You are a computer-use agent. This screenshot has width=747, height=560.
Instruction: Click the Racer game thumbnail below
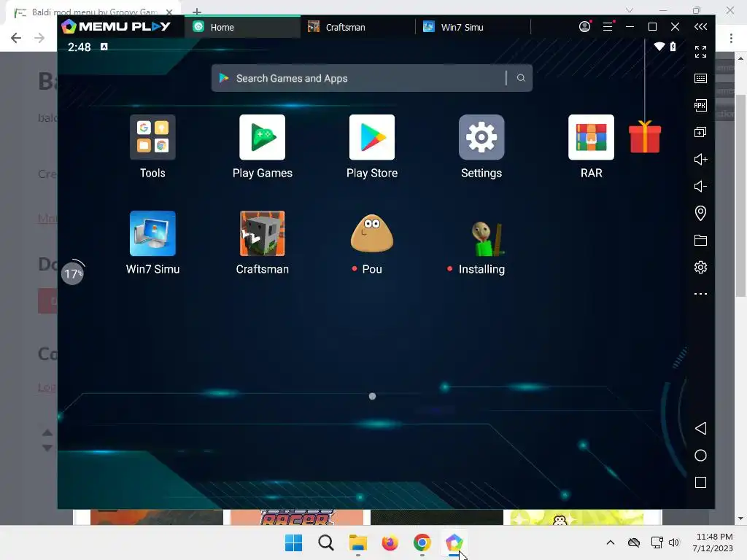(296, 518)
